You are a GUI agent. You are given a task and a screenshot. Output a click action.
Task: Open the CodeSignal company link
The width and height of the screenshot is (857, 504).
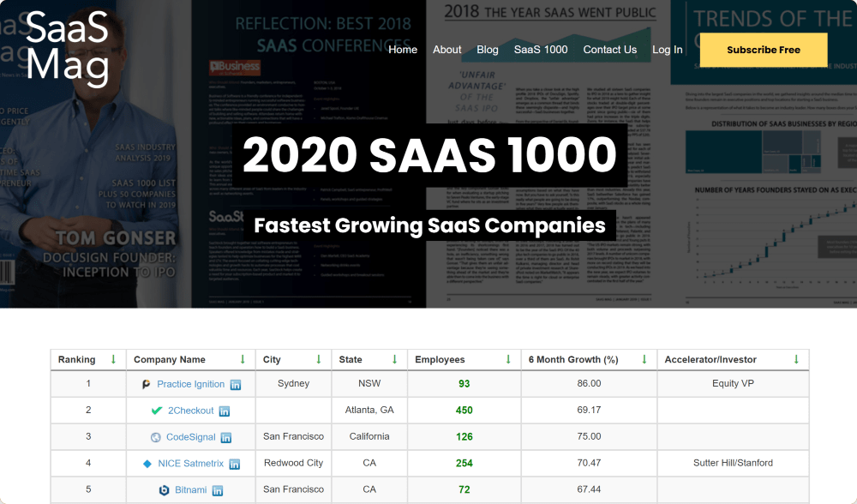click(x=191, y=437)
